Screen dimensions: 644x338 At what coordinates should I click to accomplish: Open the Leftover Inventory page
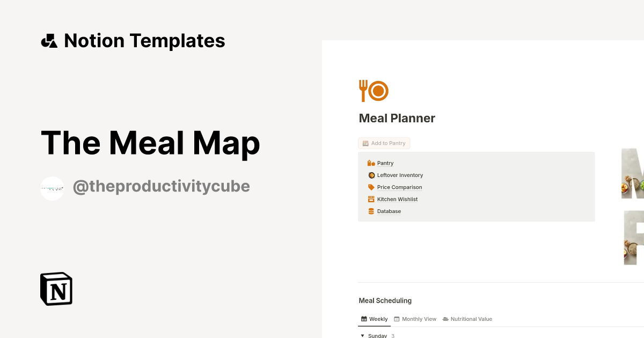click(399, 175)
